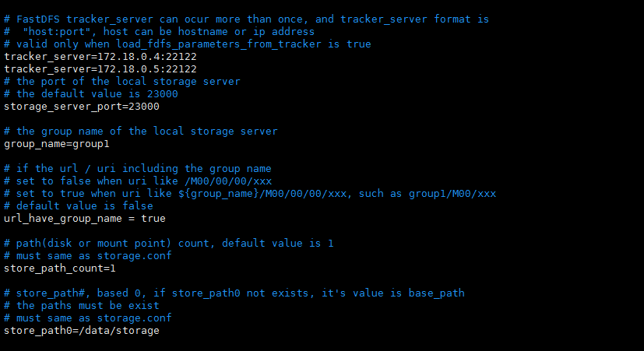Place cursor on storage_server_port=23000 line
Image resolution: width=644 pixels, height=351 pixels.
tap(82, 107)
